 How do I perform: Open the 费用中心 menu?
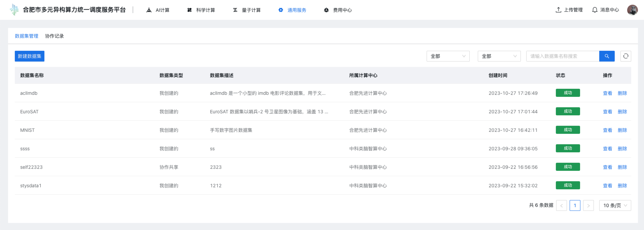tap(338, 10)
